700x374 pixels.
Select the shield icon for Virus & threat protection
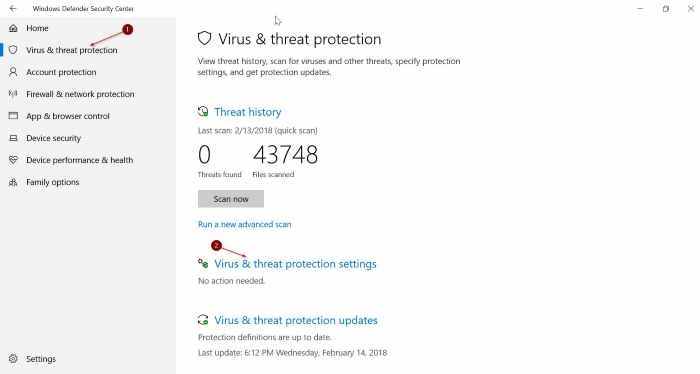[x=13, y=50]
